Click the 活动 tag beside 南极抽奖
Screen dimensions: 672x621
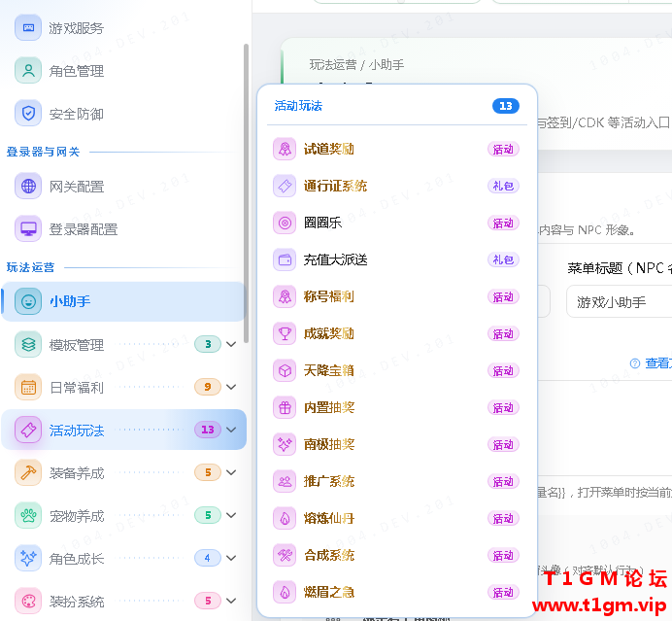pyautogui.click(x=503, y=445)
